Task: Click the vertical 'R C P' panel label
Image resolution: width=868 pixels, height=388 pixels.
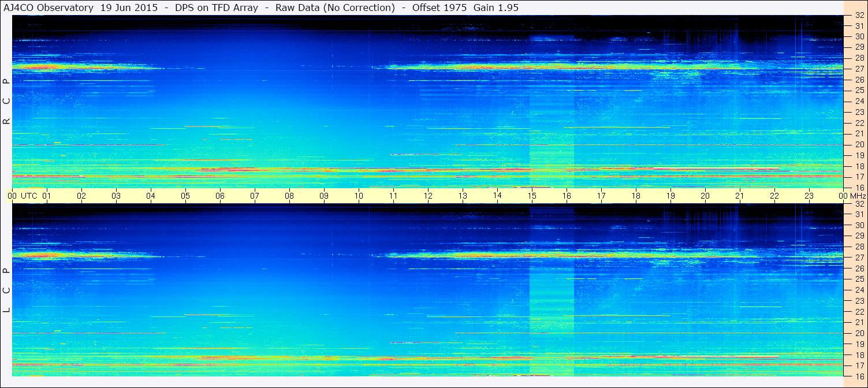Action: pos(6,102)
